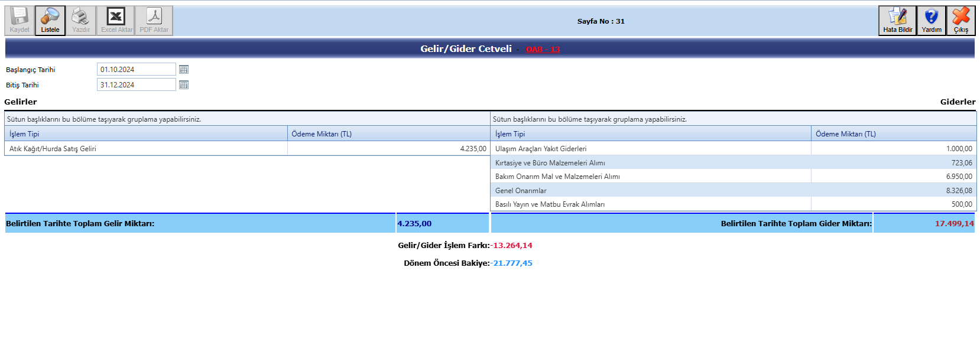Select the Genel Onarımlar expense row
Image resolution: width=980 pixels, height=352 pixels.
[521, 191]
